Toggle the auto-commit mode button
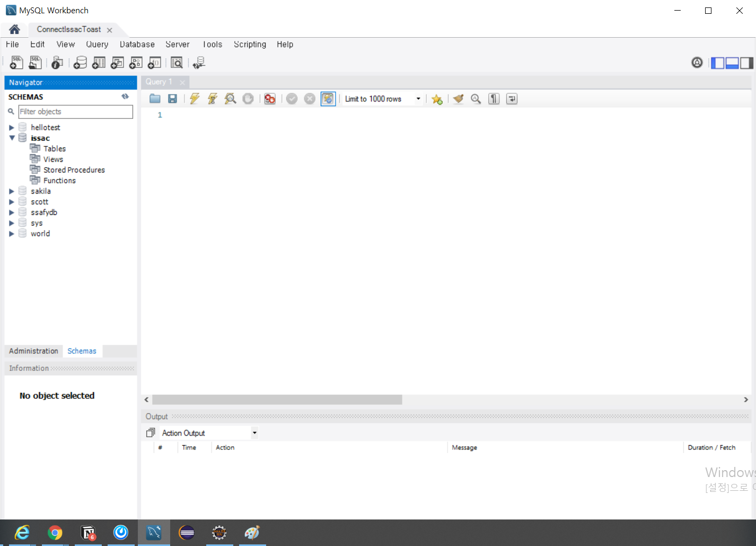The width and height of the screenshot is (756, 546). 328,99
